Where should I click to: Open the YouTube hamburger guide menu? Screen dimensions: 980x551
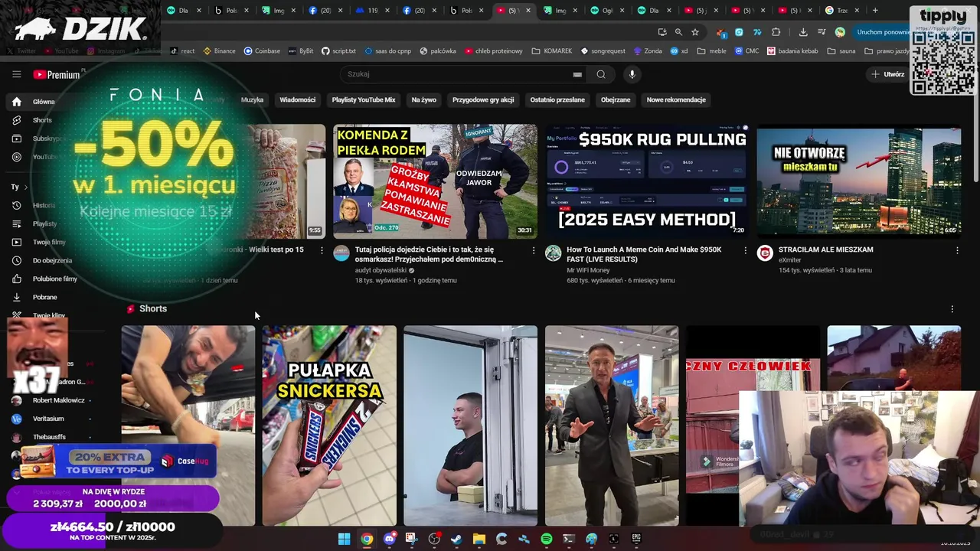click(x=16, y=74)
